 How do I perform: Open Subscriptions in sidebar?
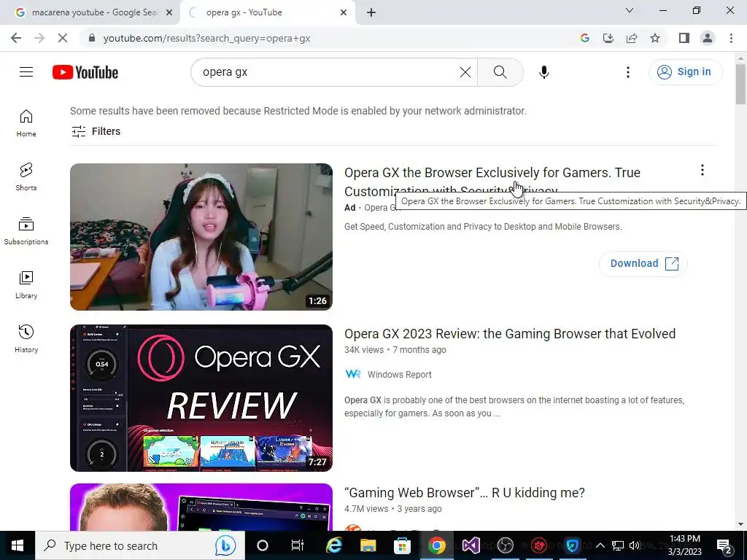coord(26,231)
